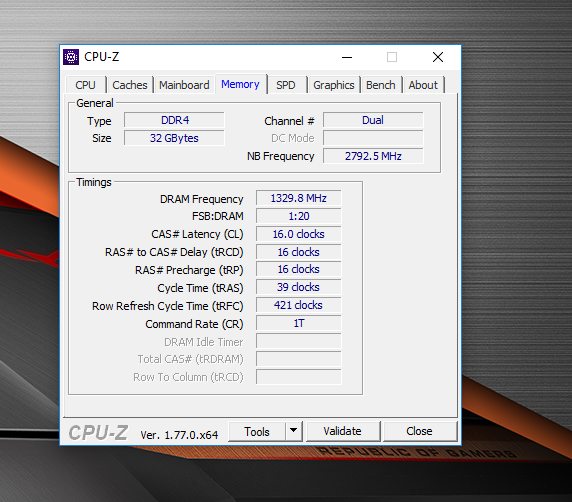The width and height of the screenshot is (572, 502).
Task: Click the Command Rate value 1T
Action: pos(298,323)
